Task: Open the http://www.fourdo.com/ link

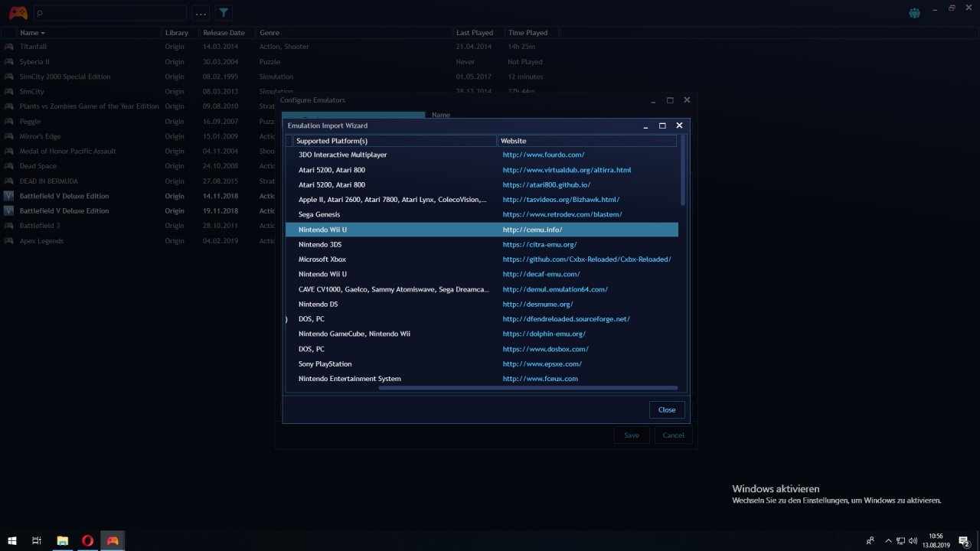Action: pyautogui.click(x=544, y=155)
